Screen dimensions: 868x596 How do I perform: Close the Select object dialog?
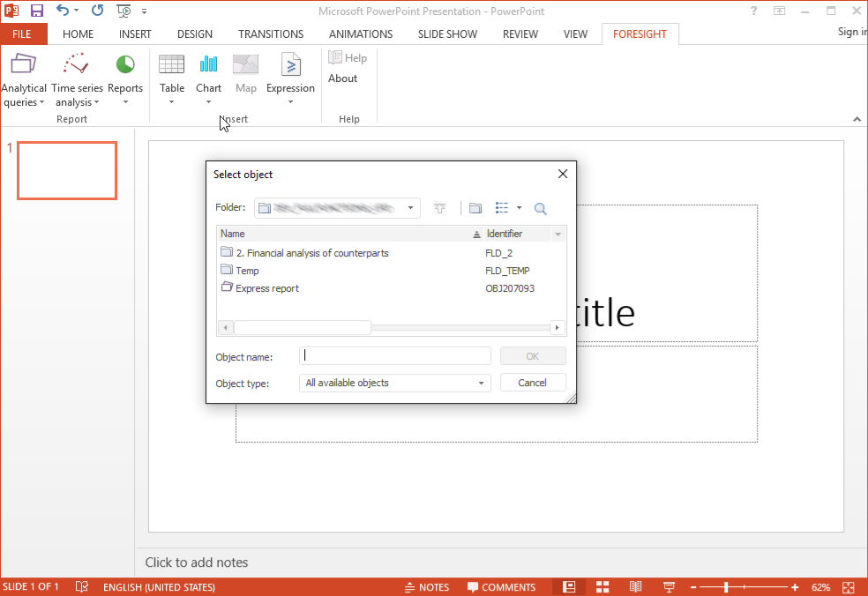563,174
